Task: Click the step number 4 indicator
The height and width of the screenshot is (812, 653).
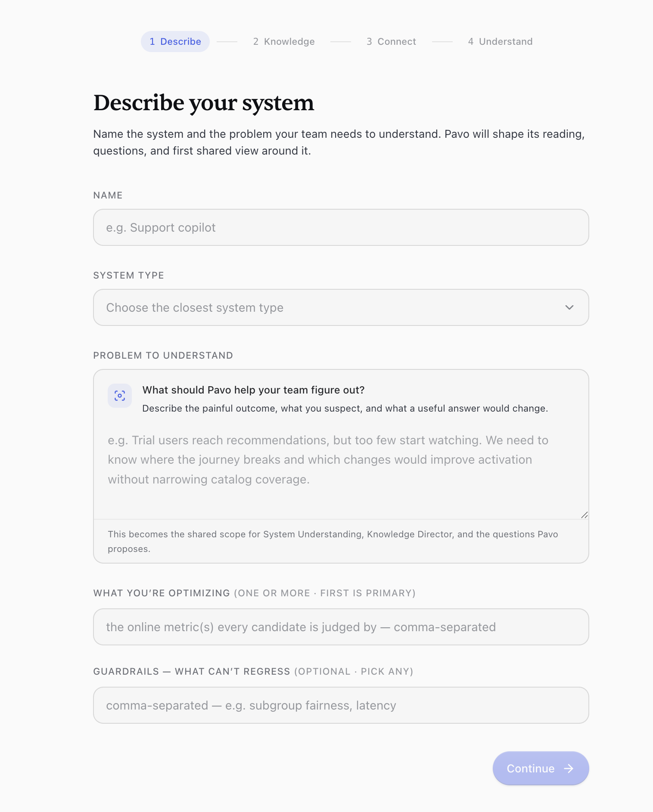Action: 471,42
